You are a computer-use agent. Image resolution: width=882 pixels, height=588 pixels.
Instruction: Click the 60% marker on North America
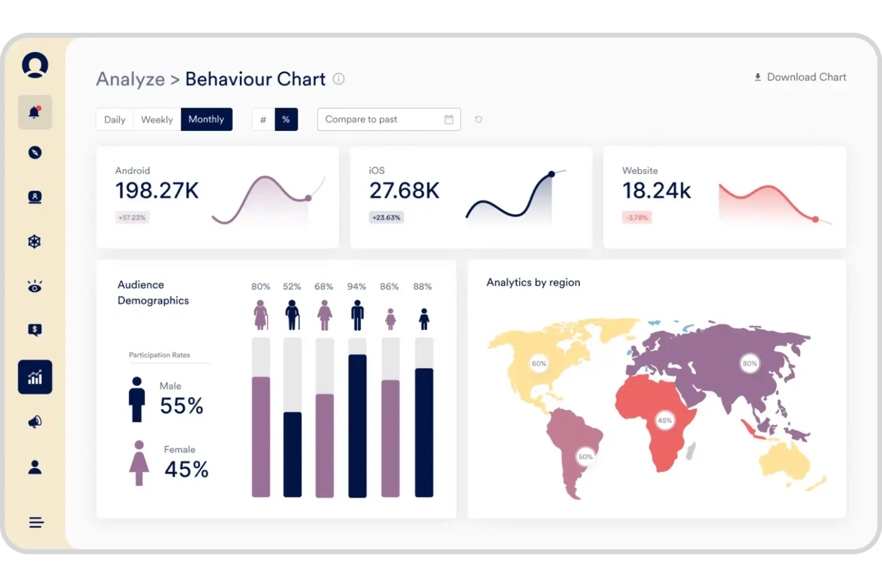[539, 363]
